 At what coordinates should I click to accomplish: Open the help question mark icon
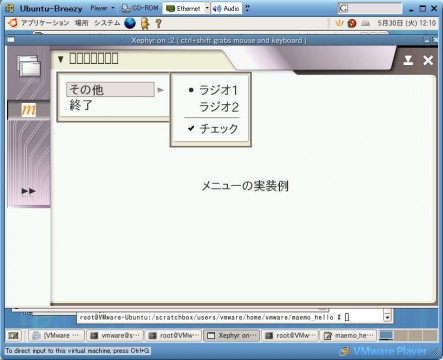pos(159,23)
